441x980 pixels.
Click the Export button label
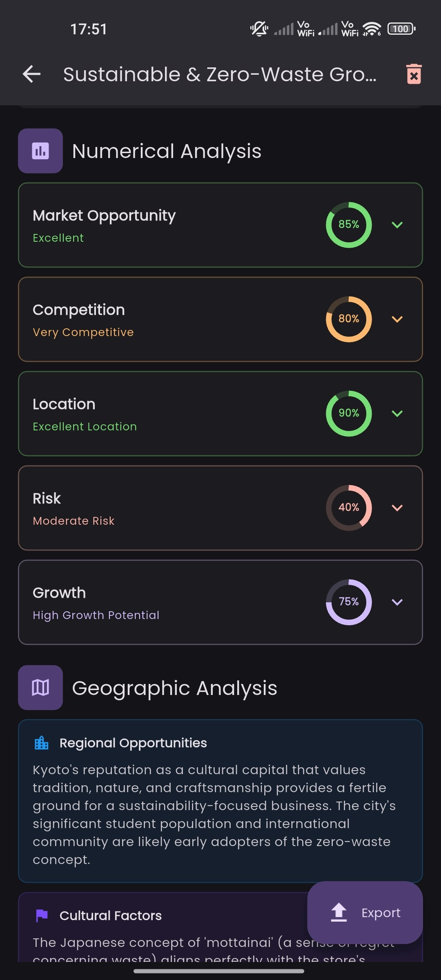click(x=381, y=913)
